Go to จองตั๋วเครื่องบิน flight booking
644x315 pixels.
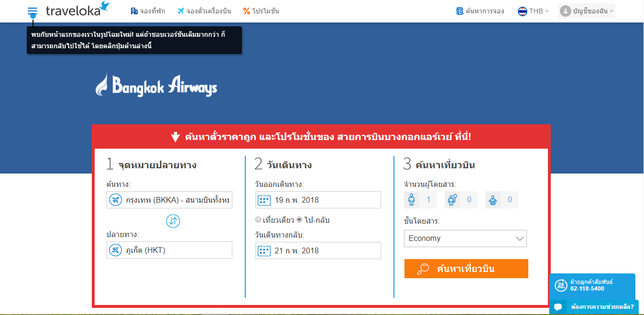(204, 11)
